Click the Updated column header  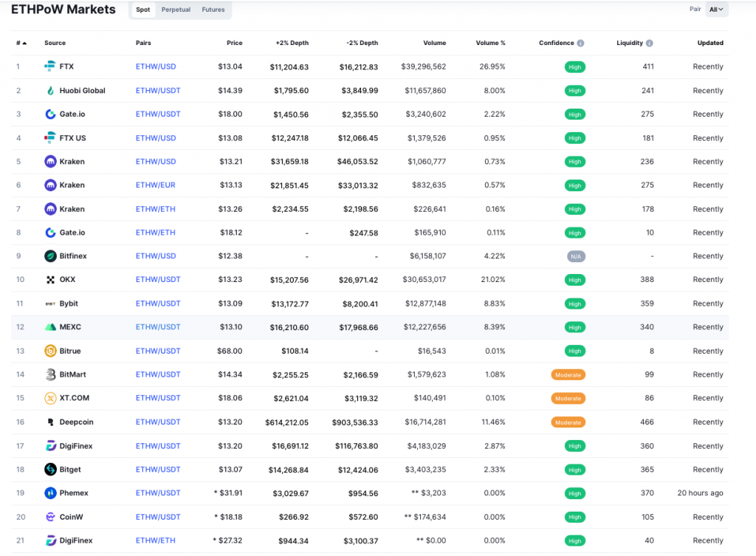click(x=710, y=43)
